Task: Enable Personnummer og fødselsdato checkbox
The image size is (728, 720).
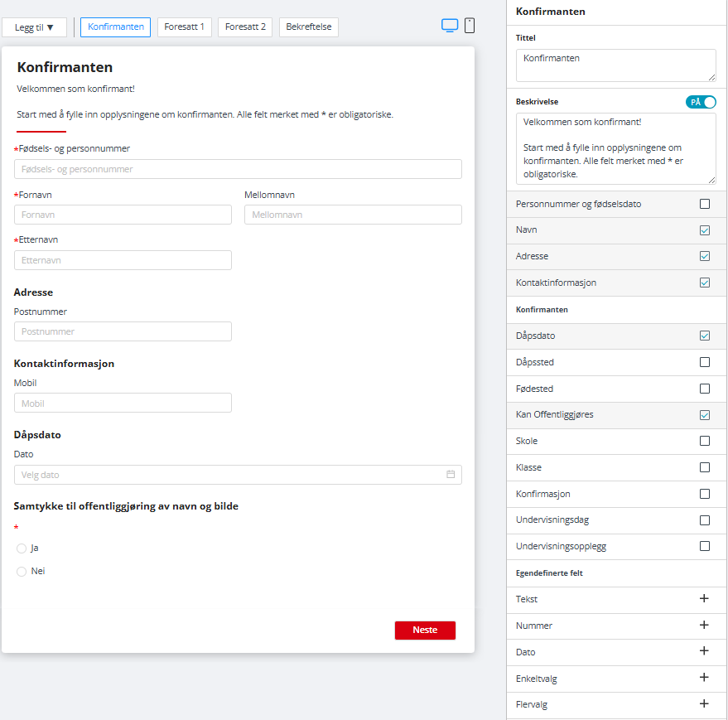Action: point(705,204)
